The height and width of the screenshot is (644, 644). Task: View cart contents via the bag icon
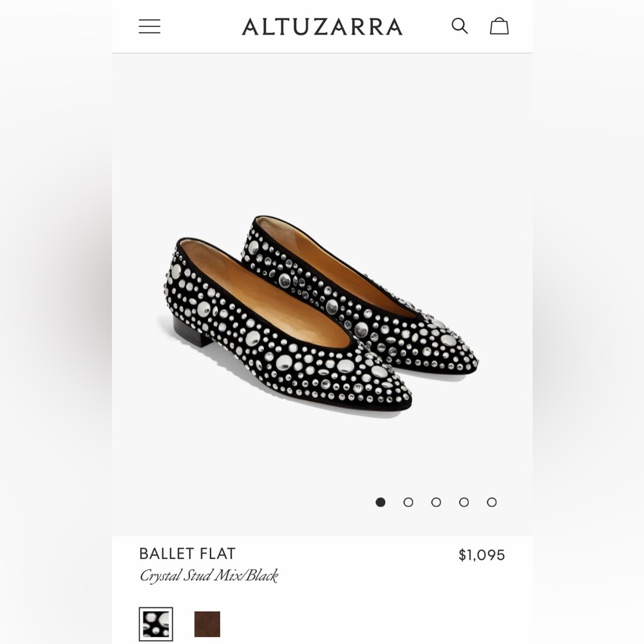tap(499, 26)
